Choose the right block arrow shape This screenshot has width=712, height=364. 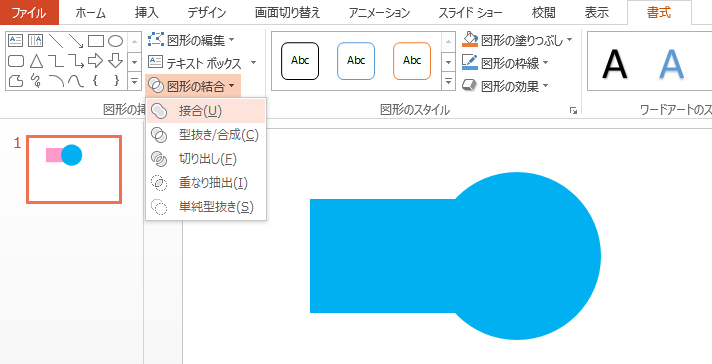(x=96, y=60)
